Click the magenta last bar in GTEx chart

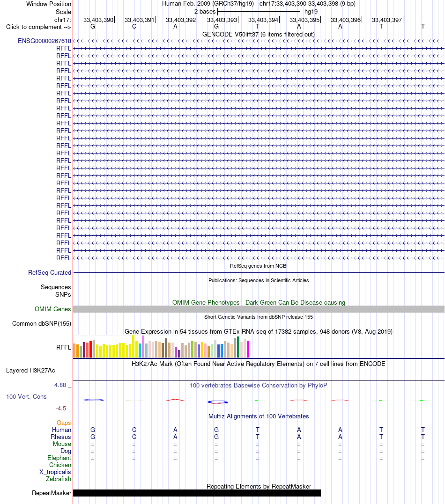[248, 349]
